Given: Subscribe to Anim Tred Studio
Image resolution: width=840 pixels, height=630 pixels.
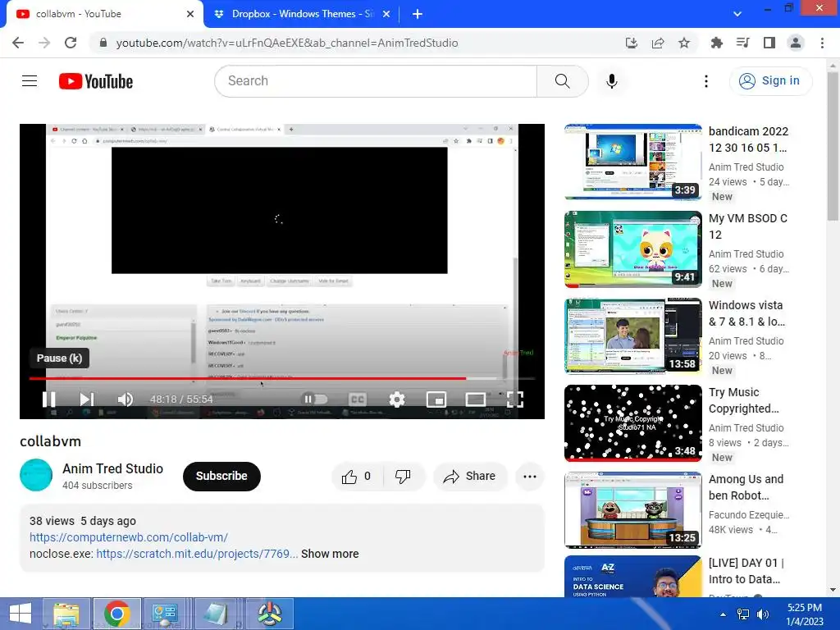Looking at the screenshot, I should point(221,477).
